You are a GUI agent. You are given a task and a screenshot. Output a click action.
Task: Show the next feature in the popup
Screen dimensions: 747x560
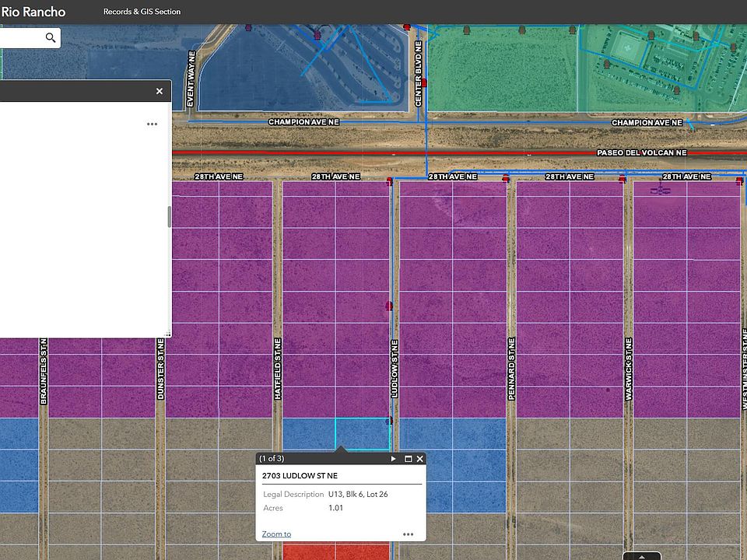(394, 459)
